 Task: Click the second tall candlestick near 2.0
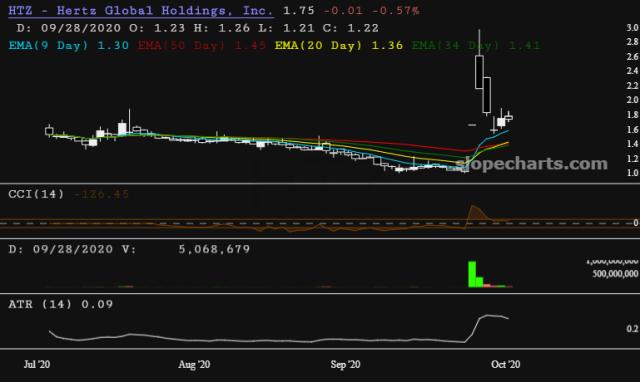point(487,95)
